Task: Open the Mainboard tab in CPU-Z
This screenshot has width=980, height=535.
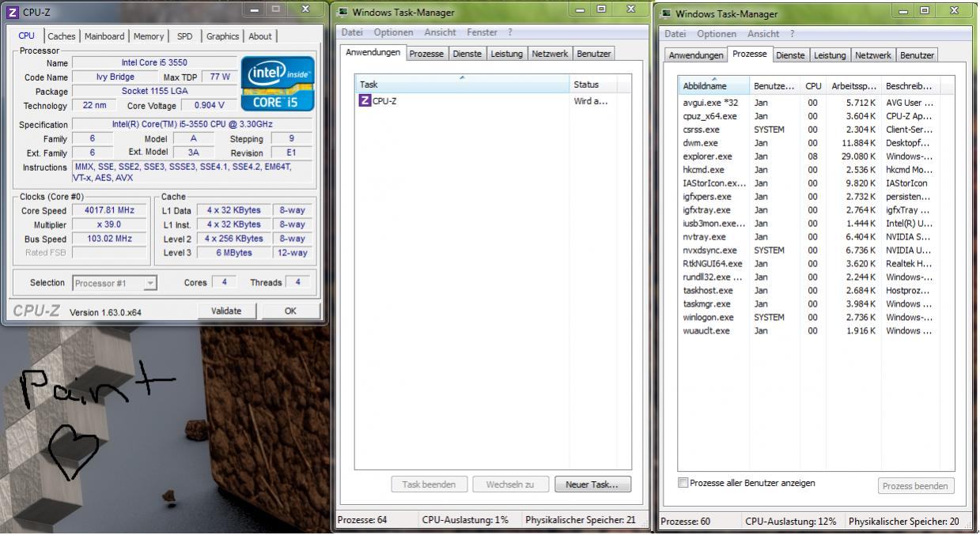Action: point(104,36)
